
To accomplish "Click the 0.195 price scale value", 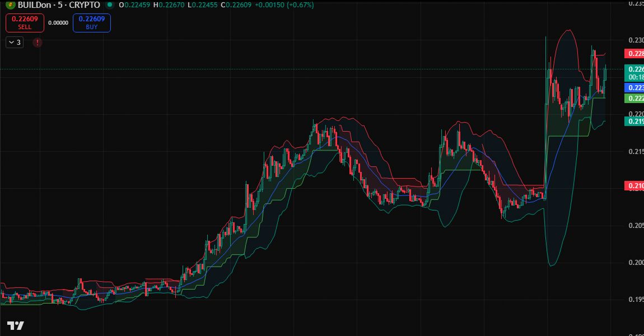I will [636, 300].
